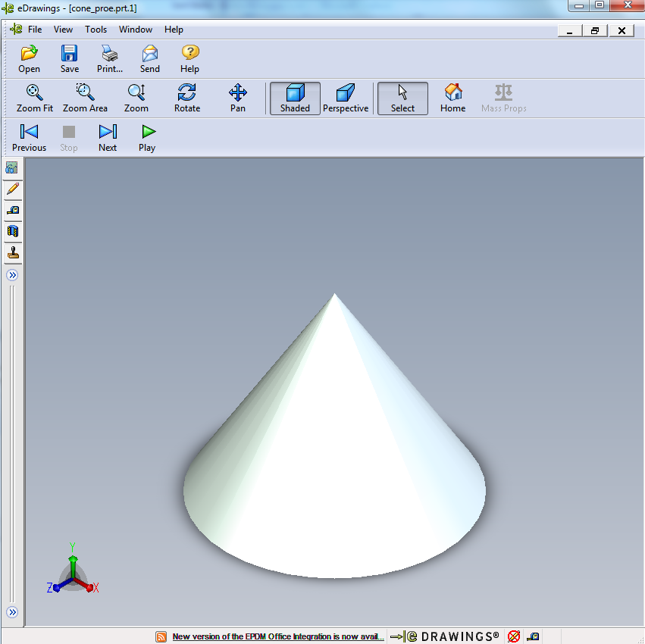Open the Tools menu
The width and height of the screenshot is (645, 644).
point(95,30)
